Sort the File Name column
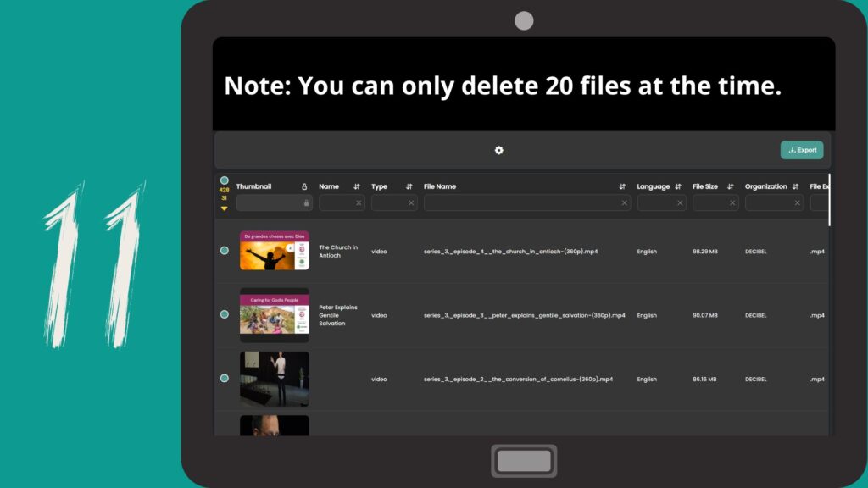The width and height of the screenshot is (868, 488). pos(623,186)
